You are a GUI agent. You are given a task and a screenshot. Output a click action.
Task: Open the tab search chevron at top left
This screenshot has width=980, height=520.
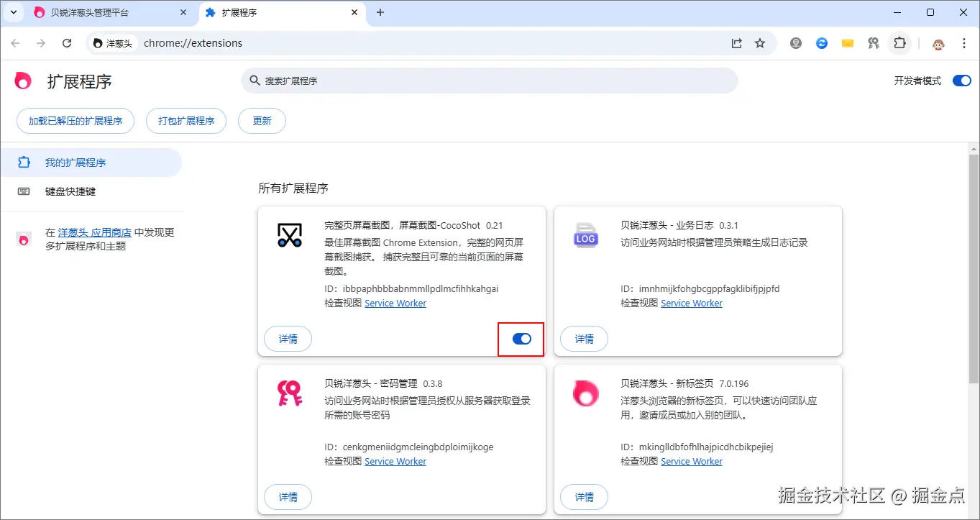(12, 12)
